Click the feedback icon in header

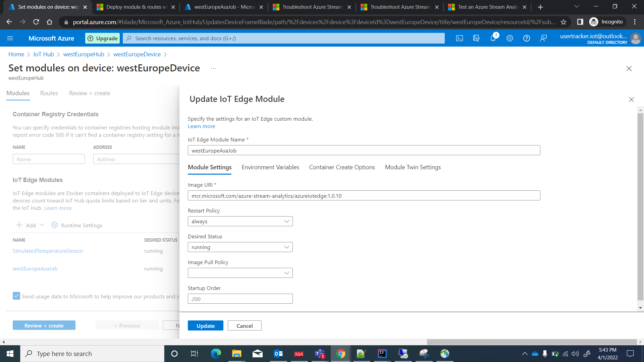pyautogui.click(x=543, y=39)
